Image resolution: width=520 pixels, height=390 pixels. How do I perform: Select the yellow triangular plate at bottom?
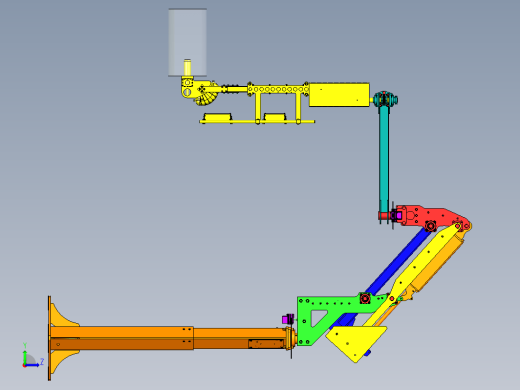(356, 343)
